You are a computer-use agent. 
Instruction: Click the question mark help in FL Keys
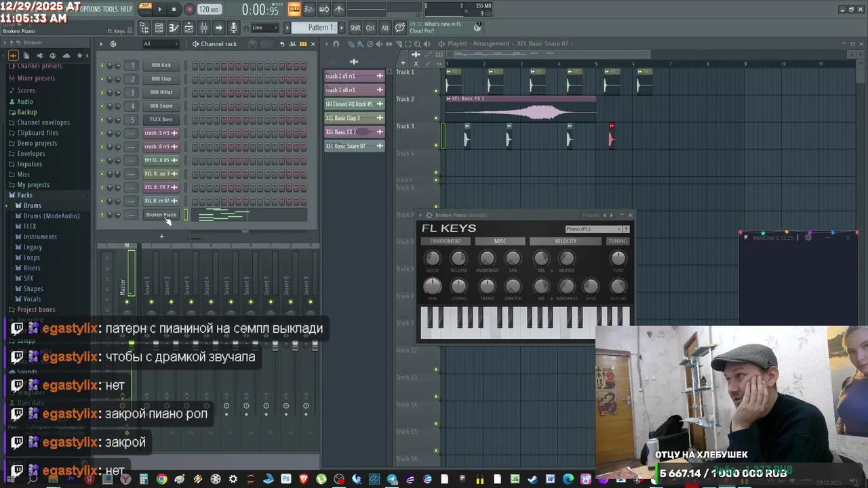click(626, 229)
